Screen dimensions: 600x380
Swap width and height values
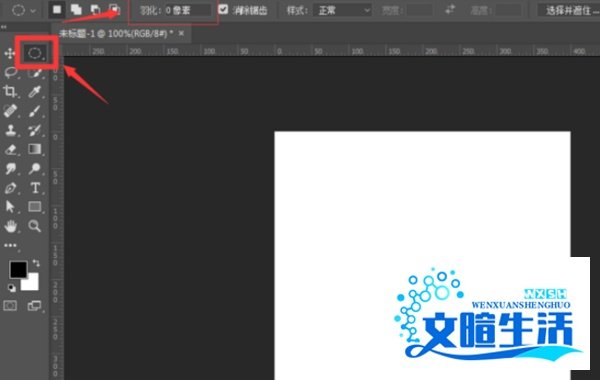[x=450, y=10]
